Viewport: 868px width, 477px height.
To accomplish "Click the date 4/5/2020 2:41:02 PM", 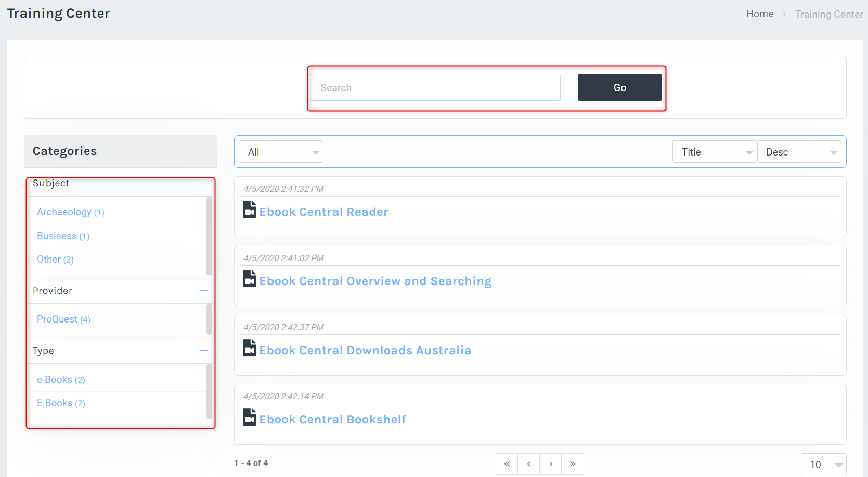I will pyautogui.click(x=283, y=258).
